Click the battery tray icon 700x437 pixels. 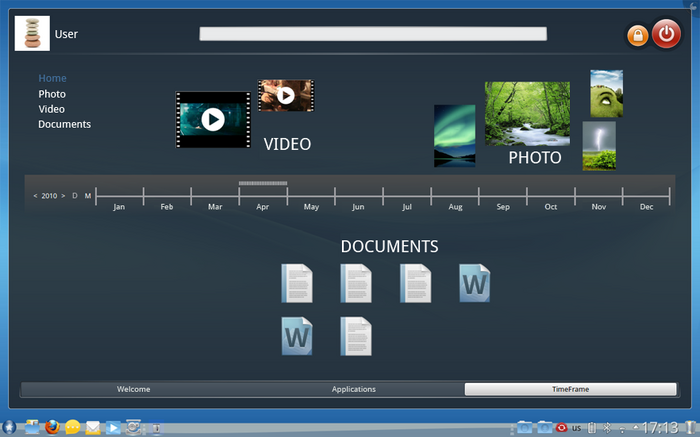592,428
